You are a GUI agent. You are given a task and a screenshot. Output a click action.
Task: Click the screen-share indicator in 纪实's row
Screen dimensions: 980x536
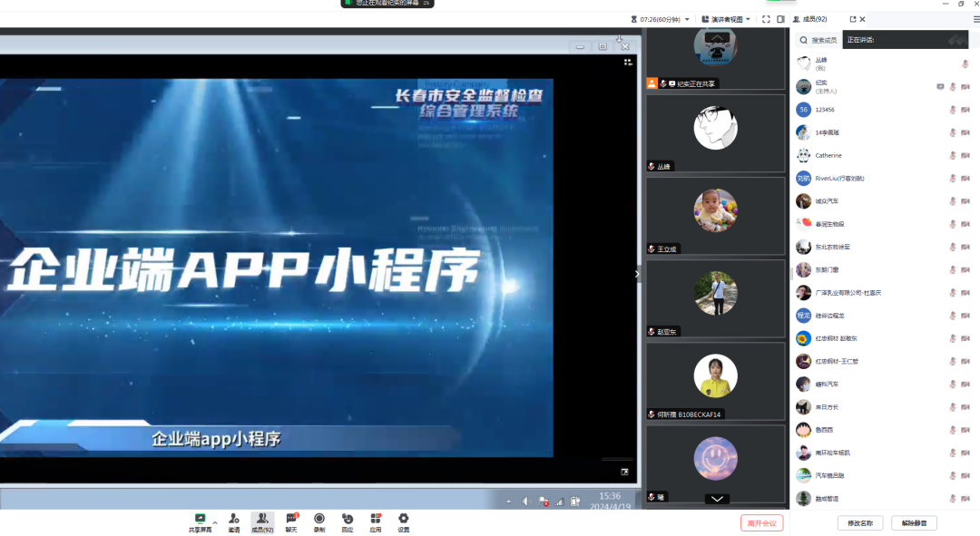coord(940,87)
